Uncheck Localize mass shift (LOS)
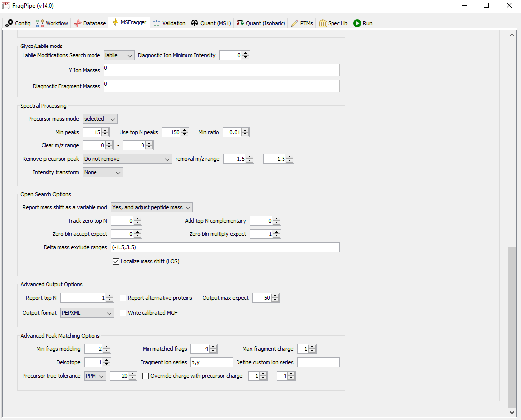This screenshot has height=420, width=521. (x=116, y=261)
